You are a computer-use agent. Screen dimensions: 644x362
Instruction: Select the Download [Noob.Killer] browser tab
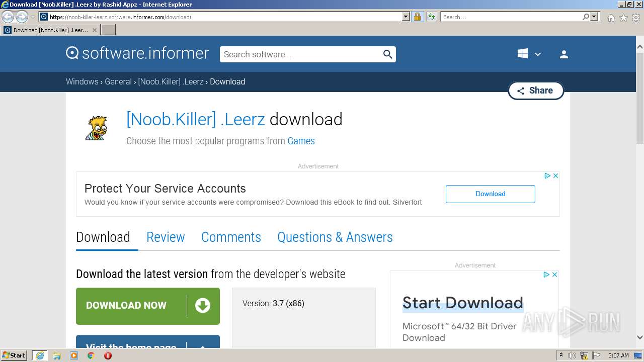point(50,30)
